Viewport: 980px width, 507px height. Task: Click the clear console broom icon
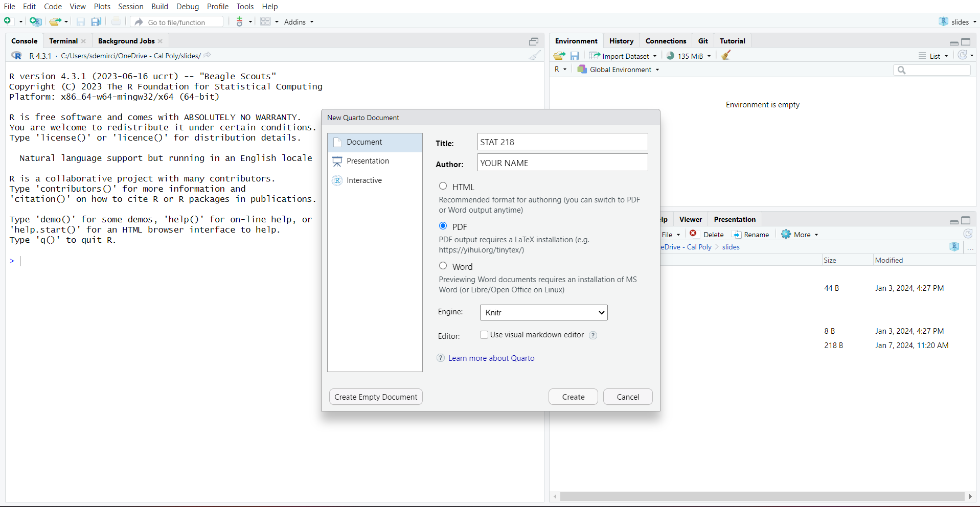point(534,55)
